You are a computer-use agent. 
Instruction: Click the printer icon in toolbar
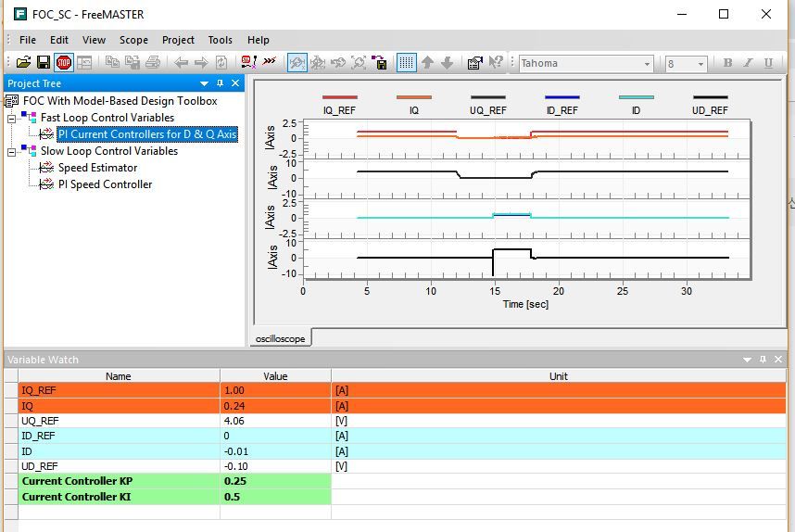point(153,63)
